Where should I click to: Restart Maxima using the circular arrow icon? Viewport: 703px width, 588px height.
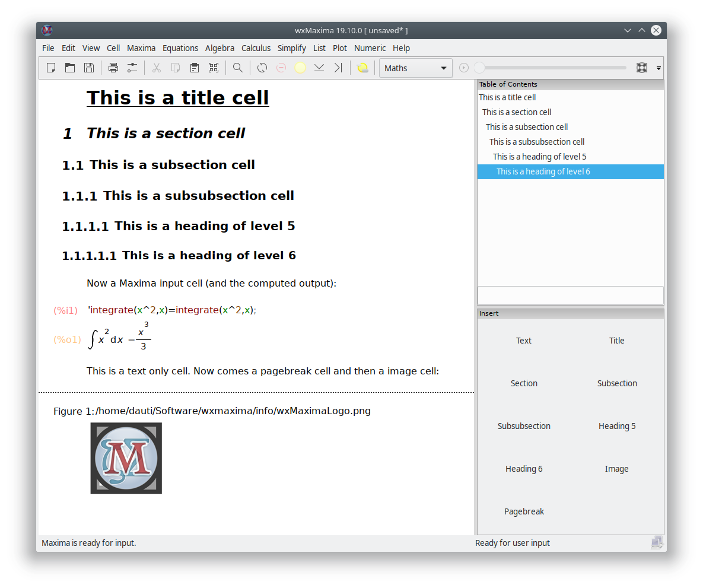click(x=262, y=68)
